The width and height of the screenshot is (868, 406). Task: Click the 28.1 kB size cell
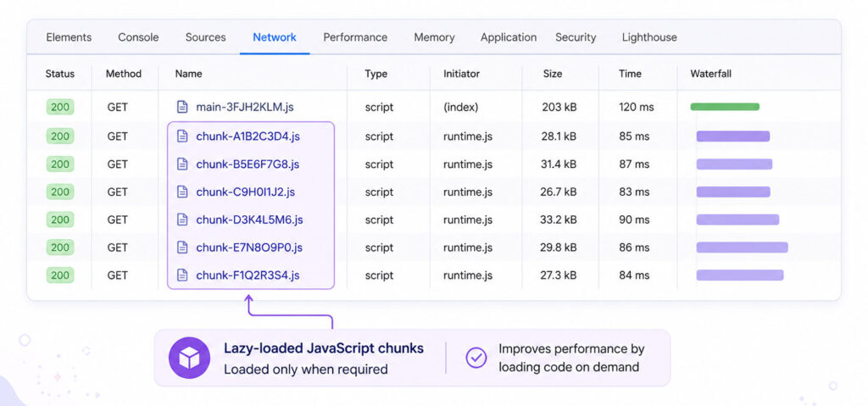point(559,136)
